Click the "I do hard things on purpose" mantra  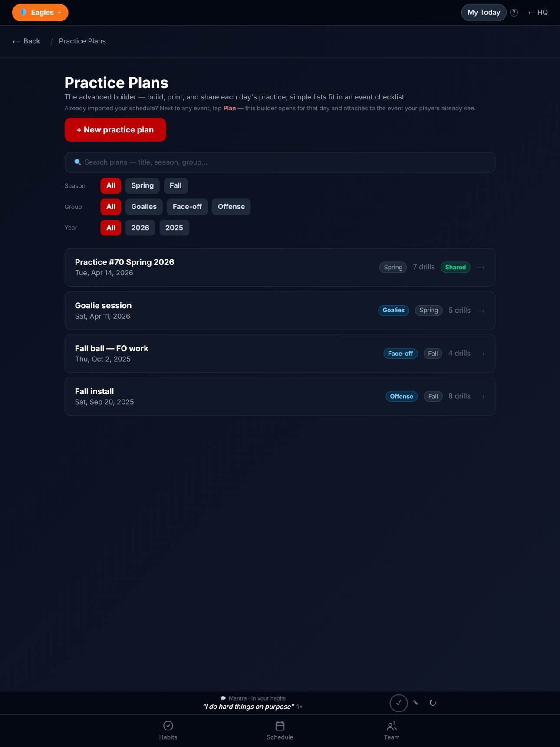coord(249,707)
